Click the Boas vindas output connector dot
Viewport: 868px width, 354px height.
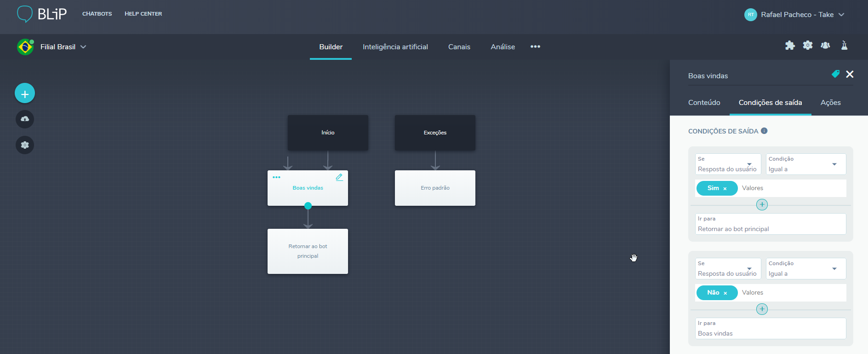pyautogui.click(x=308, y=206)
